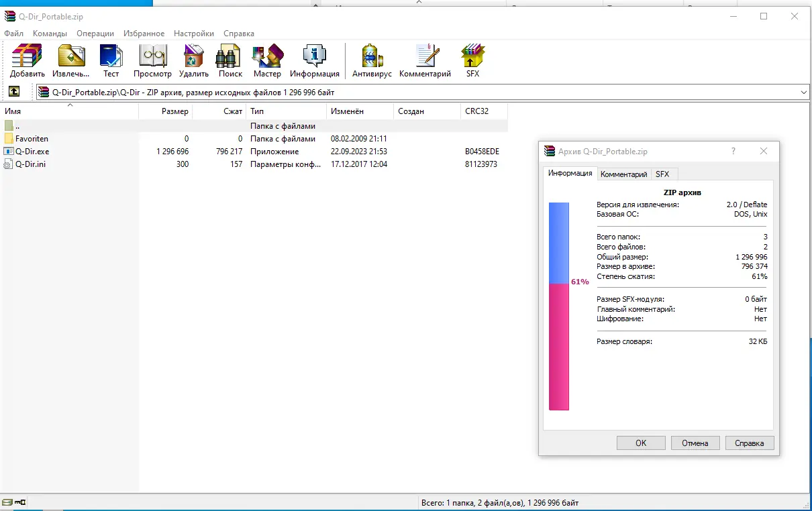The image size is (812, 511).
Task: Open the Справка menu
Action: [239, 34]
